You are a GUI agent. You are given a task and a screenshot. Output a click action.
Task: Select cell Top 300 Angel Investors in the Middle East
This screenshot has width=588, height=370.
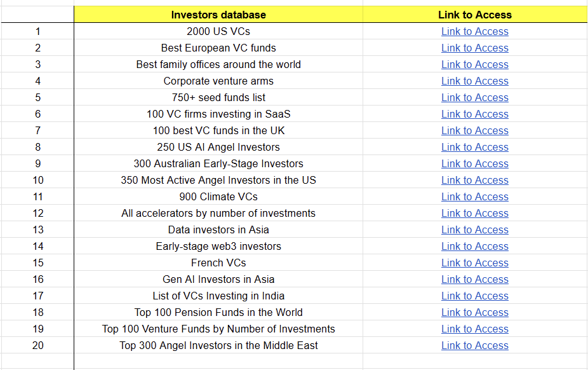pyautogui.click(x=218, y=345)
